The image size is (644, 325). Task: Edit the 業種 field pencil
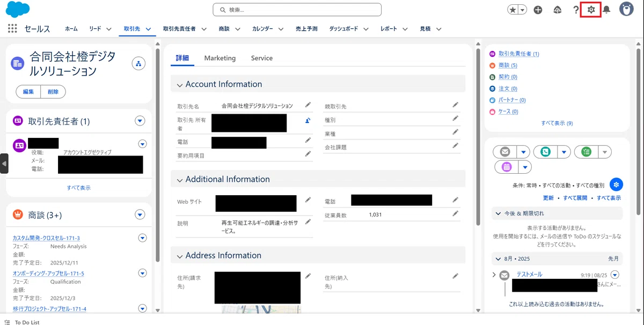[456, 131]
